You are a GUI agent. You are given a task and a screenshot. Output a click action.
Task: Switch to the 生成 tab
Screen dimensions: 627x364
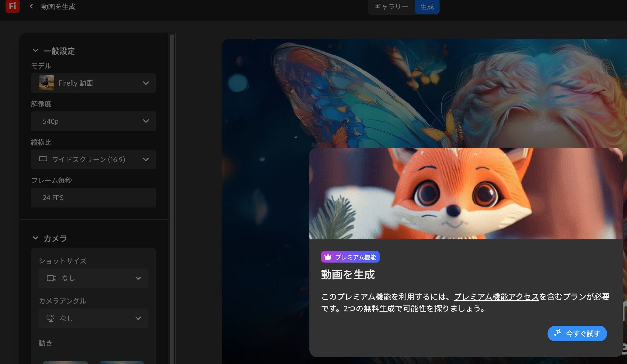427,7
